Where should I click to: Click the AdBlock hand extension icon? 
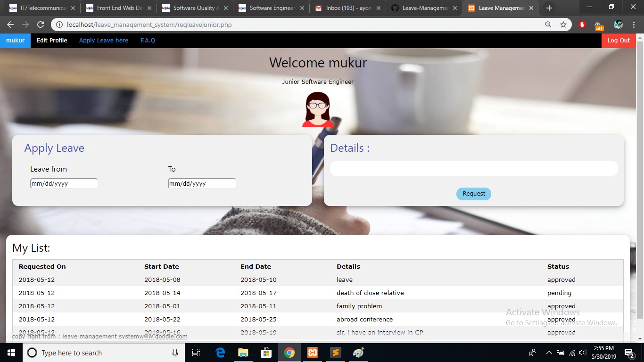582,25
